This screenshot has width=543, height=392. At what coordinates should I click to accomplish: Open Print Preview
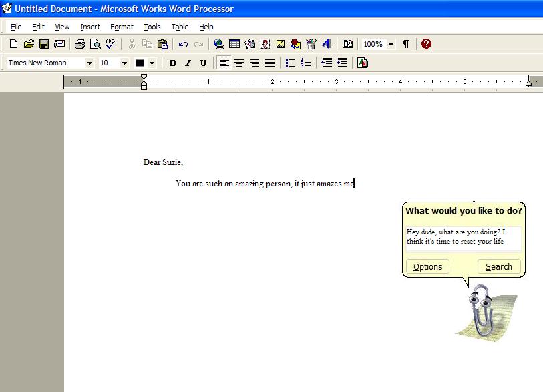pos(96,44)
